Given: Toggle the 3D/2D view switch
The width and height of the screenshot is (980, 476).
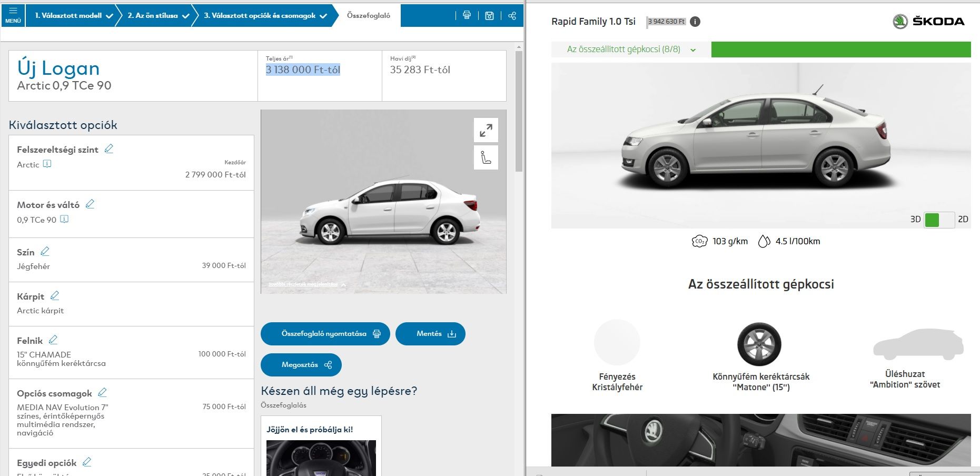Looking at the screenshot, I should tap(939, 220).
